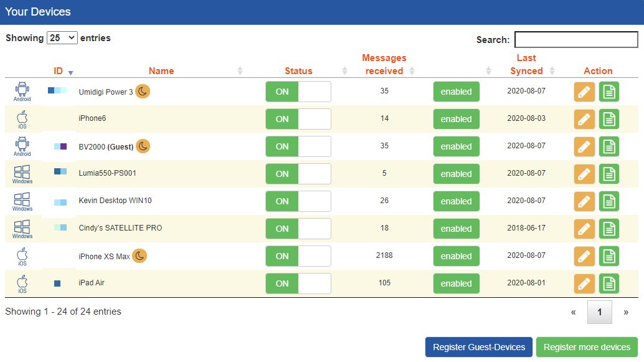Click the ID color swatch for BV2000 (Guest)
This screenshot has width=644, height=362.
click(60, 146)
